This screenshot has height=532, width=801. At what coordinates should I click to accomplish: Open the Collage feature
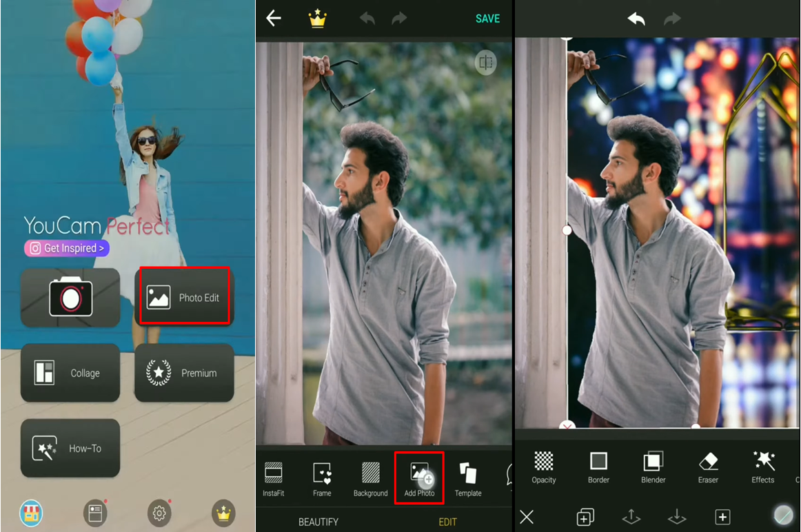click(70, 373)
